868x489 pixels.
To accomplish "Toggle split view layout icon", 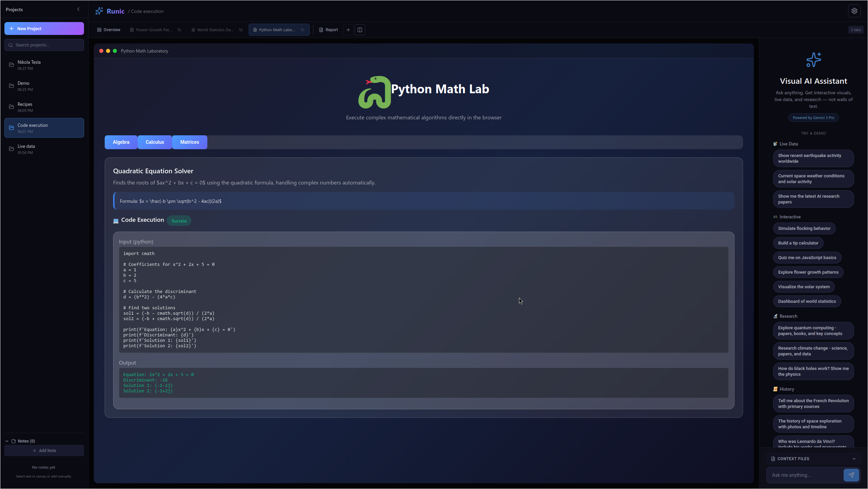I will [360, 30].
